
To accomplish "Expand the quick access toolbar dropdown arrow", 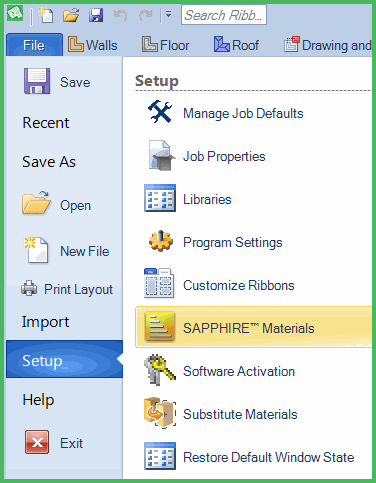I will [169, 15].
